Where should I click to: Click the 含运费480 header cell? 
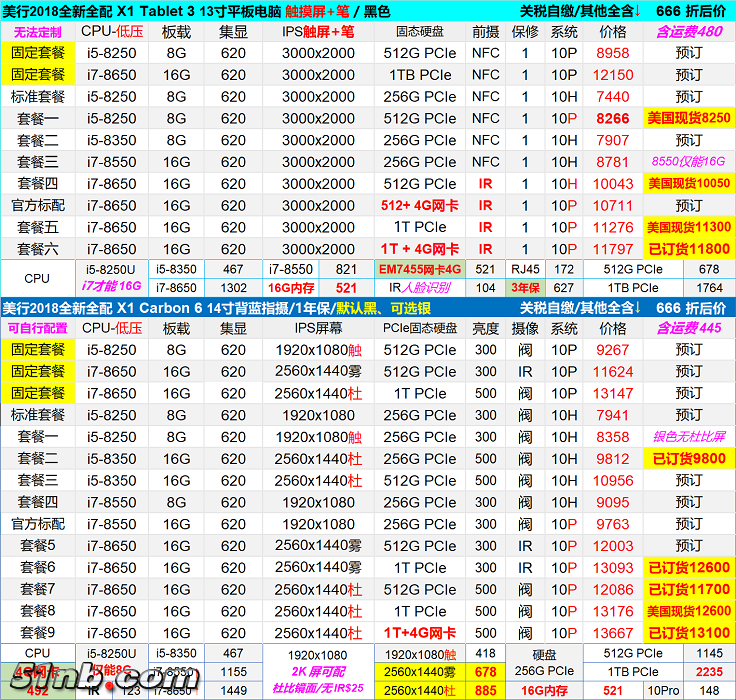point(689,31)
